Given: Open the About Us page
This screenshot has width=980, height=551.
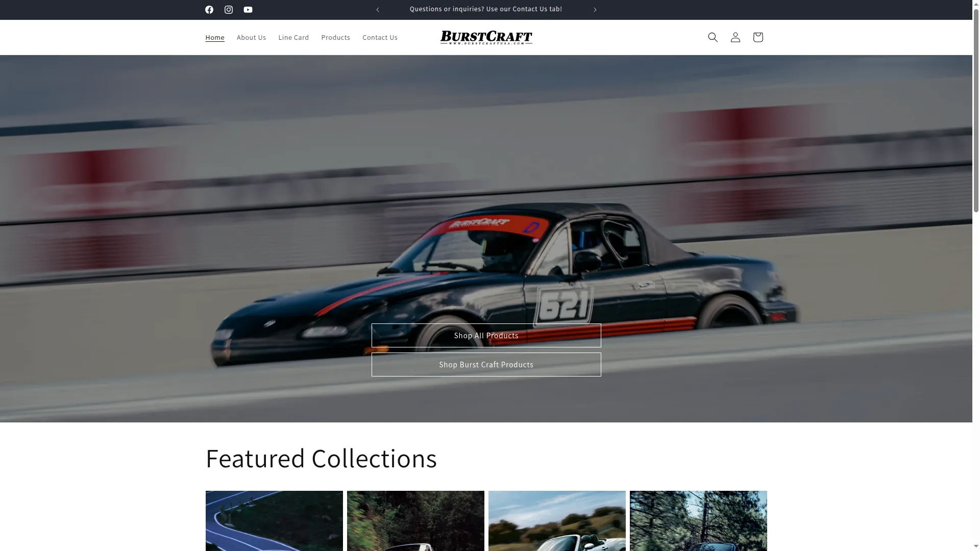Looking at the screenshot, I should point(251,37).
